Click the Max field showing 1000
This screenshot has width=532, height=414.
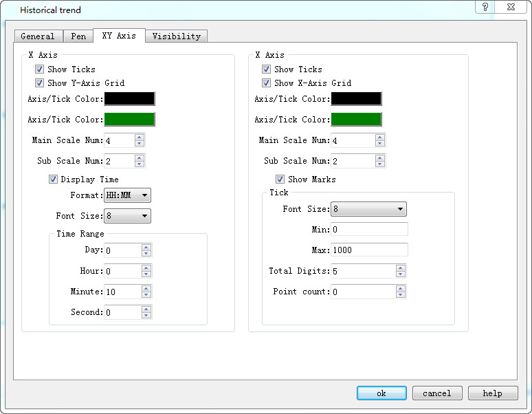369,250
